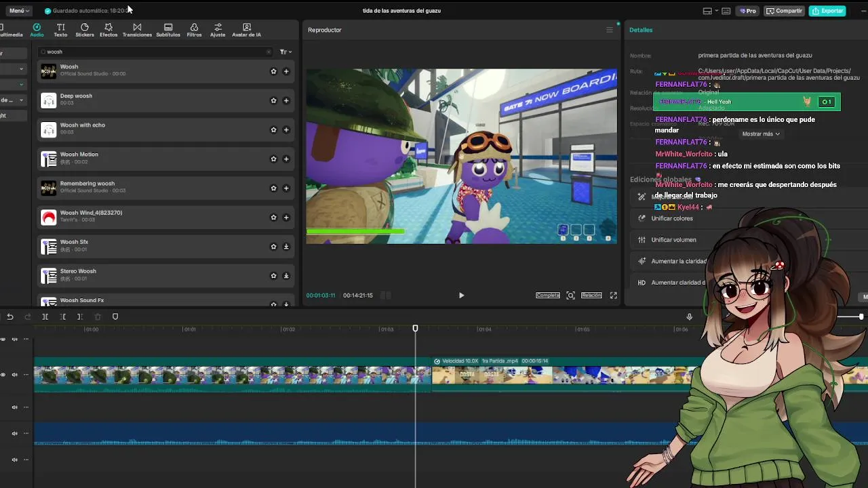
Task: Add Woosh Motion to the timeline
Action: click(286, 159)
